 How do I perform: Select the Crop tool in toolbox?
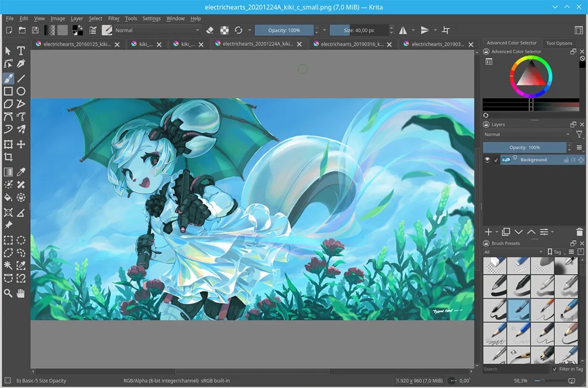[8, 157]
